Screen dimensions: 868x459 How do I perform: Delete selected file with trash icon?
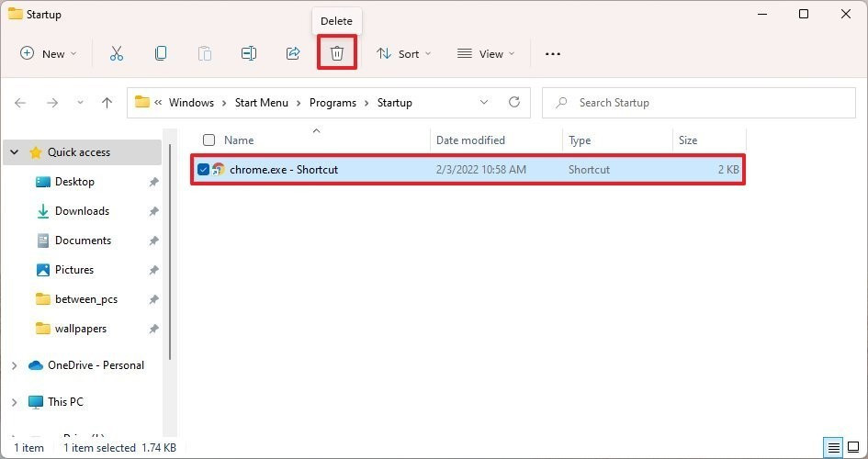pyautogui.click(x=337, y=53)
